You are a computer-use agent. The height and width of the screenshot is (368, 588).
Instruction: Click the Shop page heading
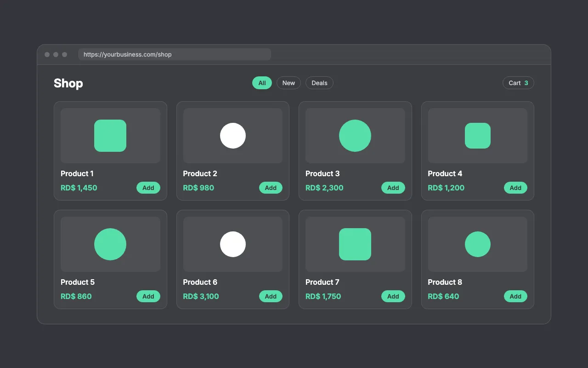pos(68,83)
